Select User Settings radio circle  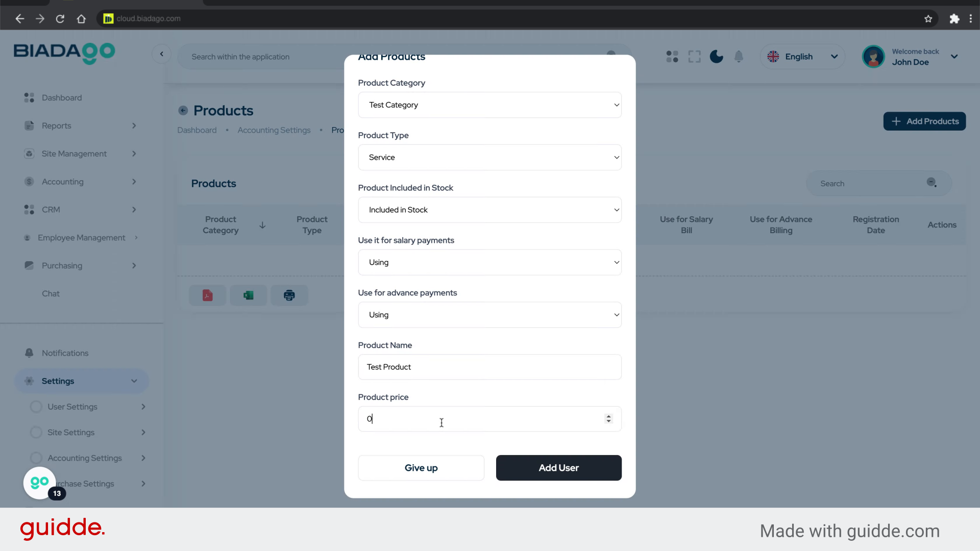(x=36, y=407)
